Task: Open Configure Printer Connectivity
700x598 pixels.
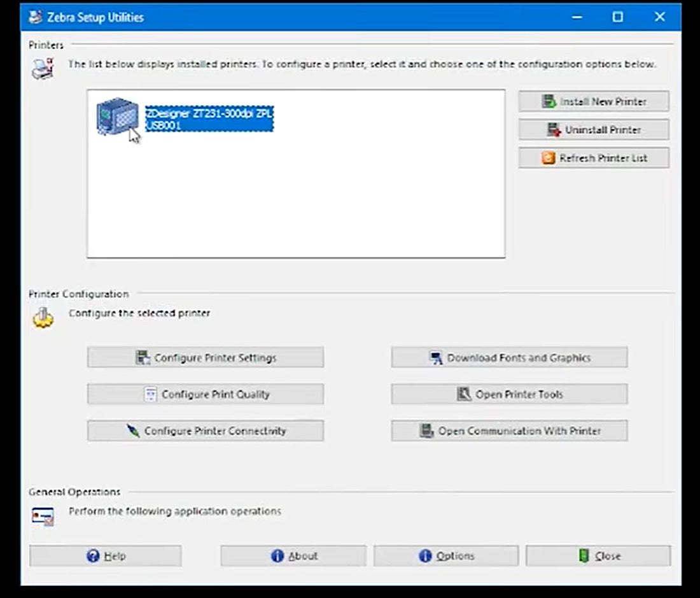Action: (x=206, y=431)
